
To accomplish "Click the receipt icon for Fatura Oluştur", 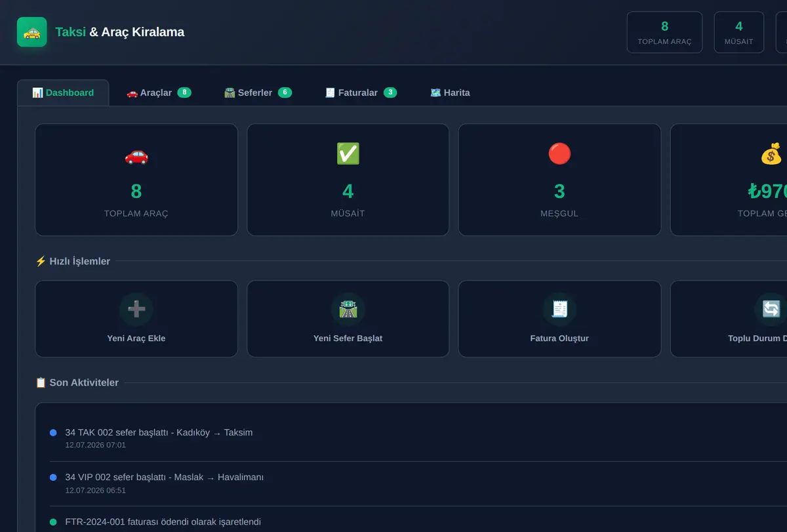I will (559, 309).
